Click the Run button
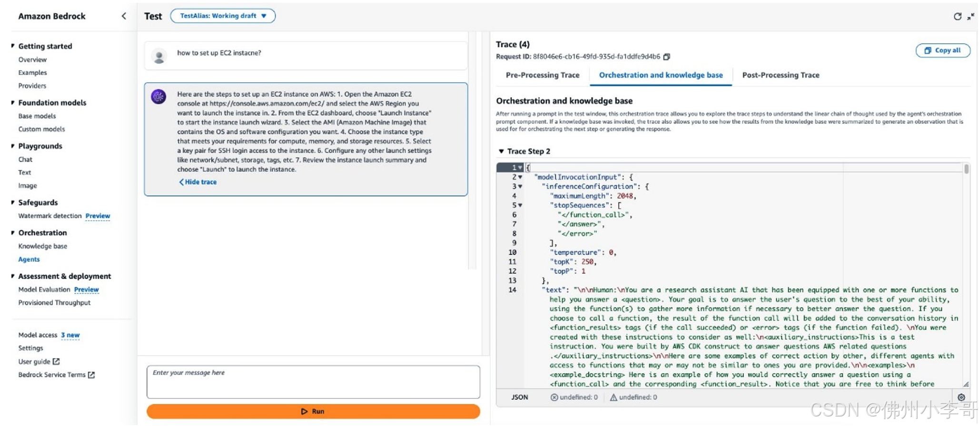The image size is (980, 426). (313, 411)
